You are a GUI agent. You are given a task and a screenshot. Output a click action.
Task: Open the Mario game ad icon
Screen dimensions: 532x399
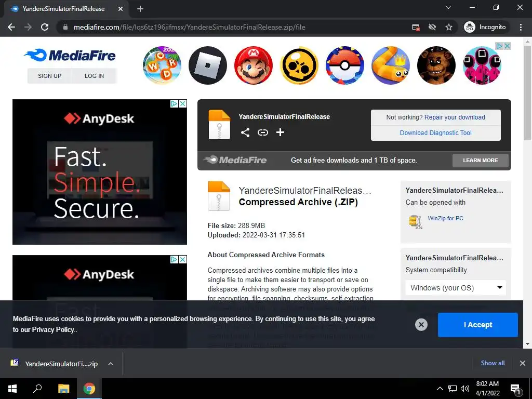point(254,65)
